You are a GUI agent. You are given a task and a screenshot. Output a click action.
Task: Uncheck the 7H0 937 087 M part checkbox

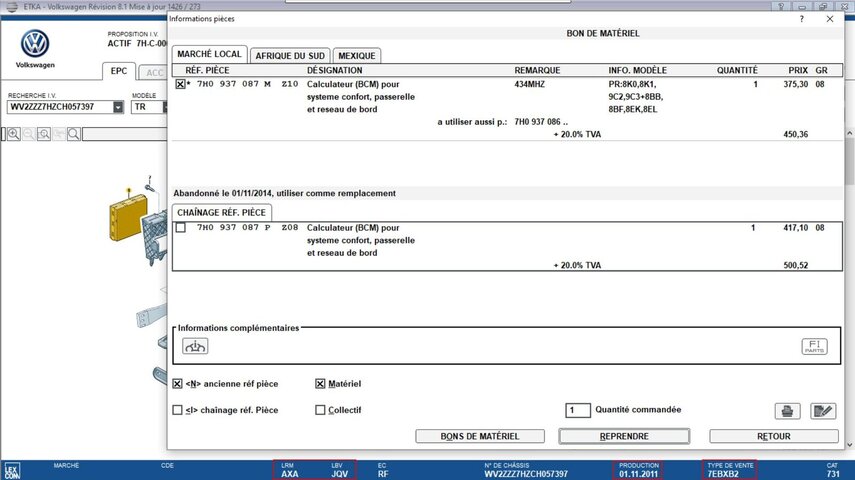[180, 84]
